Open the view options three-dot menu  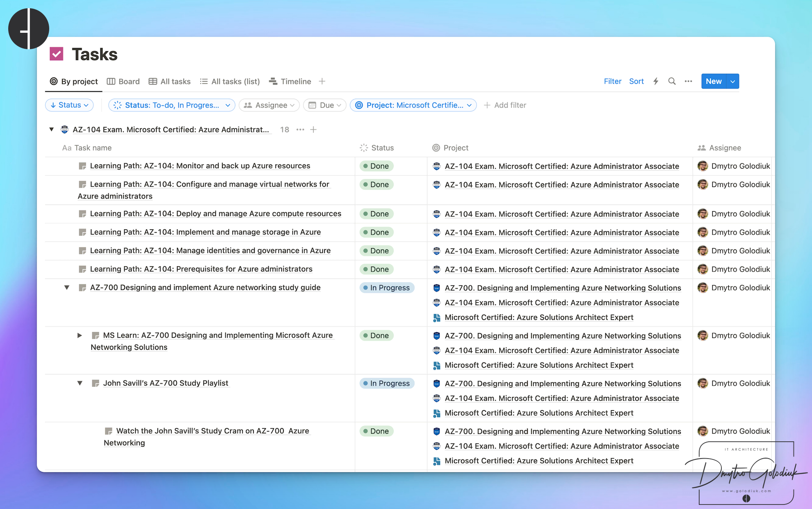click(688, 81)
